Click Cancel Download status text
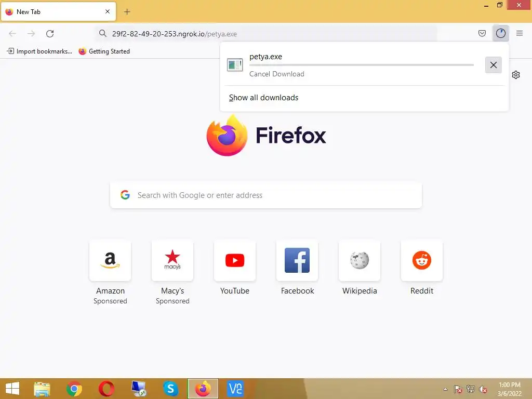The height and width of the screenshot is (399, 532). tap(276, 74)
